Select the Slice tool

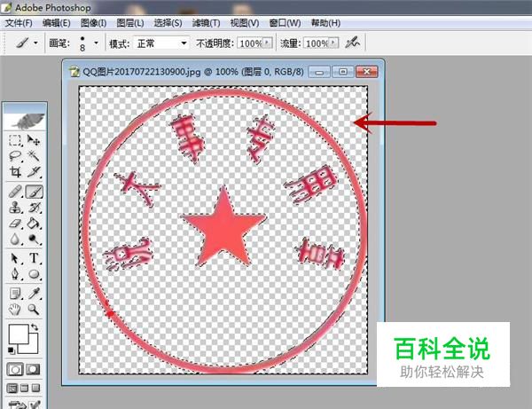(34, 172)
